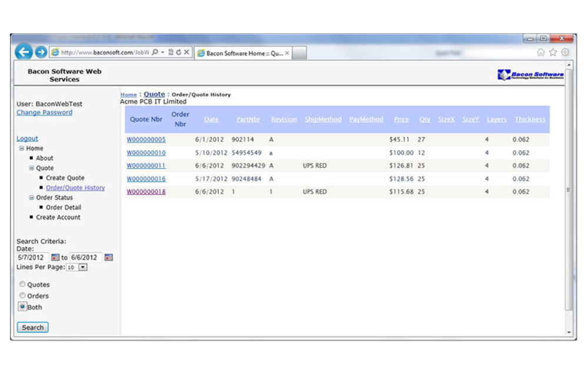Select the Quotes radio button
The width and height of the screenshot is (588, 376).
(22, 284)
